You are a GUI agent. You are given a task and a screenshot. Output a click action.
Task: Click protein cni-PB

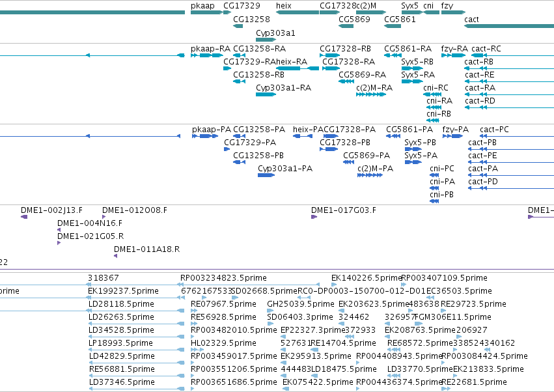(x=441, y=195)
